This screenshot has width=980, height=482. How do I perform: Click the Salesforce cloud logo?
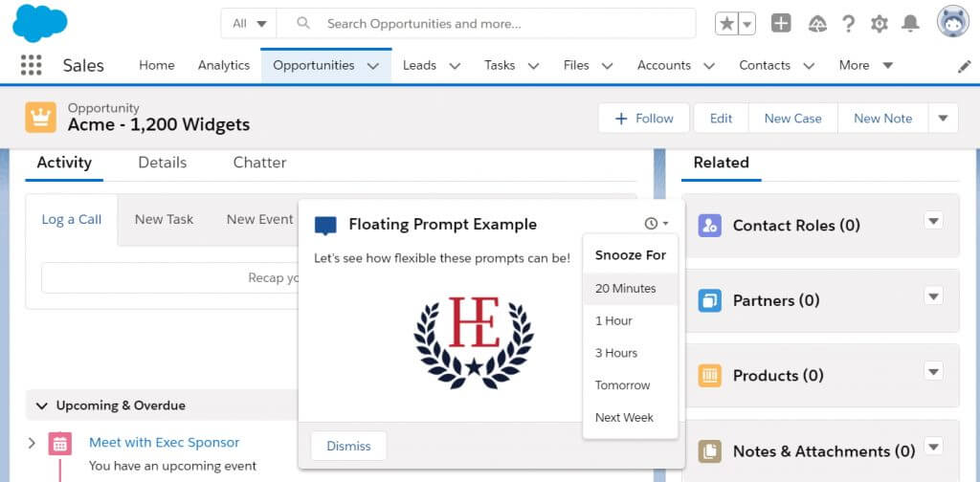(40, 24)
